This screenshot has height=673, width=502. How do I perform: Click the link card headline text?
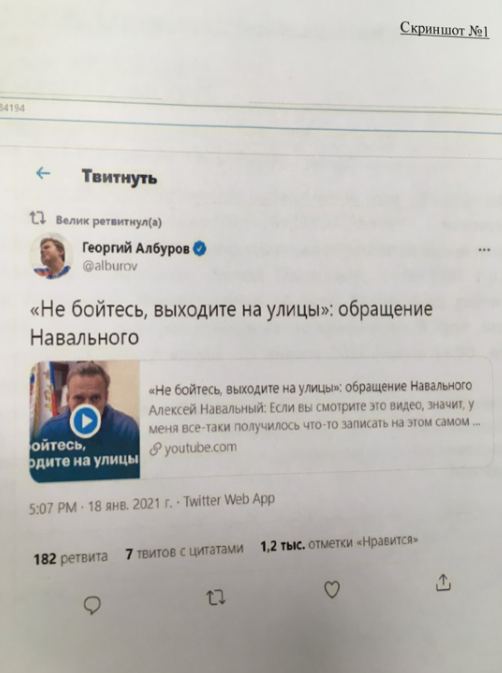click(310, 387)
